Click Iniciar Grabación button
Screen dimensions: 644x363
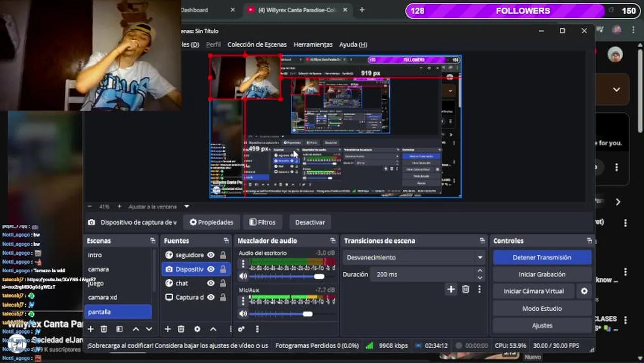(542, 274)
